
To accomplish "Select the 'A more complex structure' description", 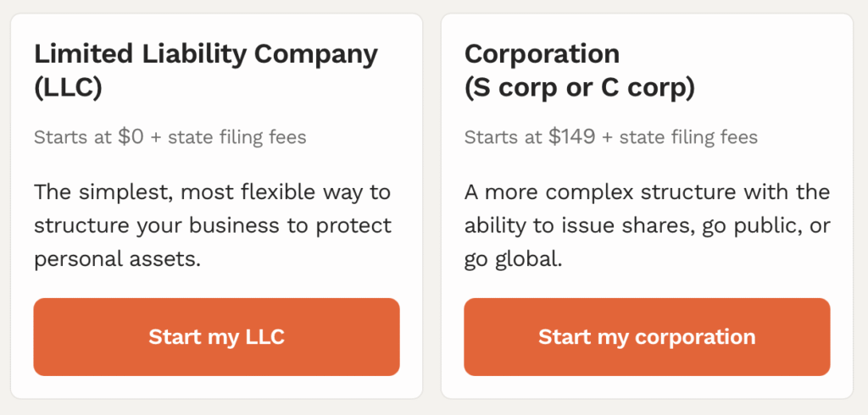I will (x=647, y=226).
